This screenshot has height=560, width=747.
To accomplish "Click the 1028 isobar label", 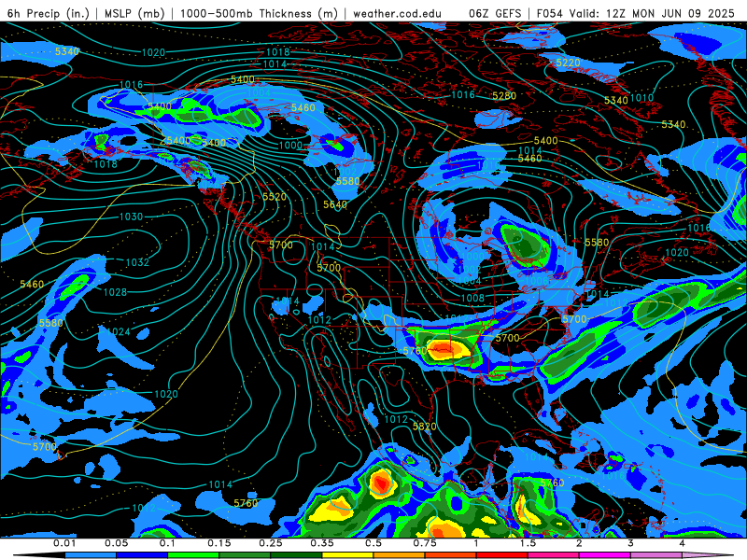I will point(115,292).
